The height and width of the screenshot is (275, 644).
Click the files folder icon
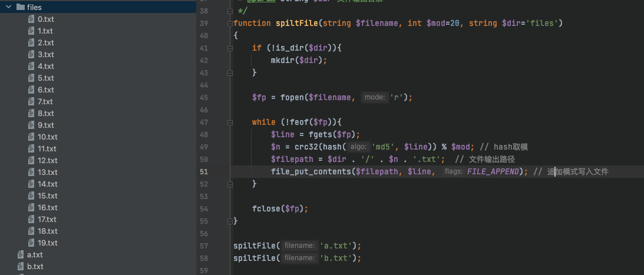20,7
